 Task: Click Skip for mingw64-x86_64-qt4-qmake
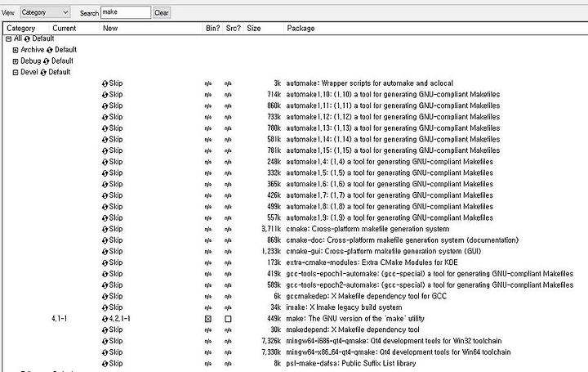point(115,352)
